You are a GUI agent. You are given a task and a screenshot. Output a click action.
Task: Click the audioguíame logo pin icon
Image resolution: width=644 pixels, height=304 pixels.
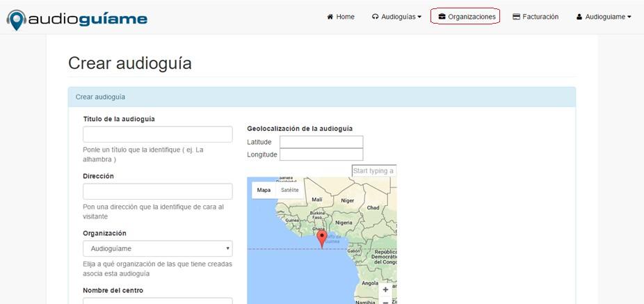(17, 19)
